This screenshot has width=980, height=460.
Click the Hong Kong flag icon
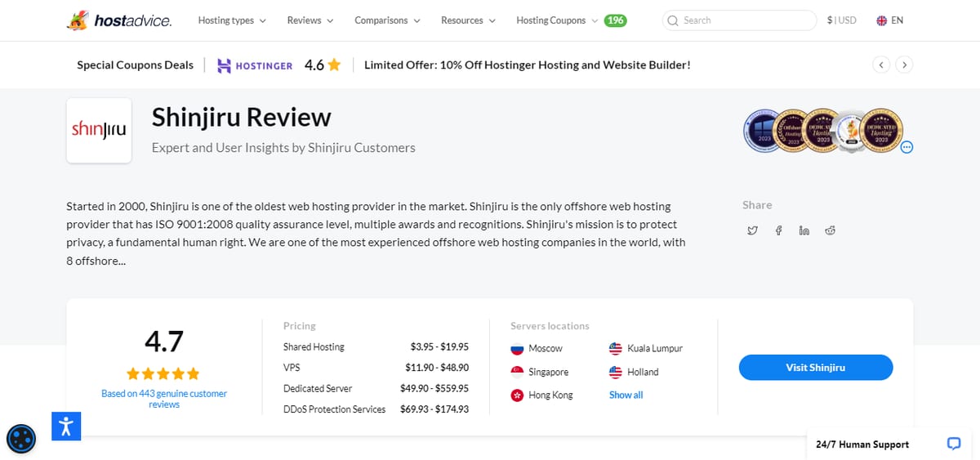click(516, 395)
